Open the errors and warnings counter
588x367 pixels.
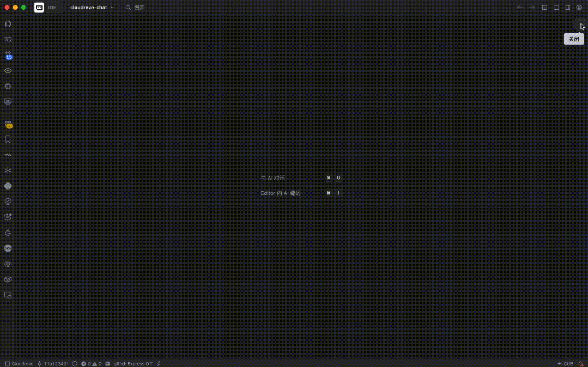click(x=92, y=364)
